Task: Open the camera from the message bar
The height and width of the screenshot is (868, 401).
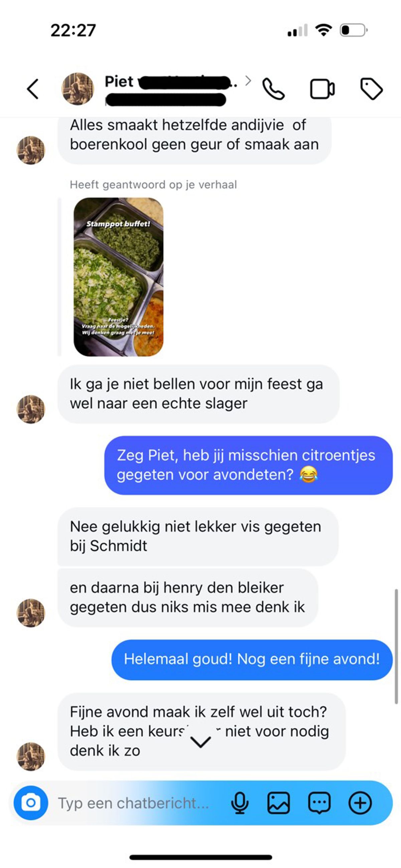Action: (x=31, y=803)
